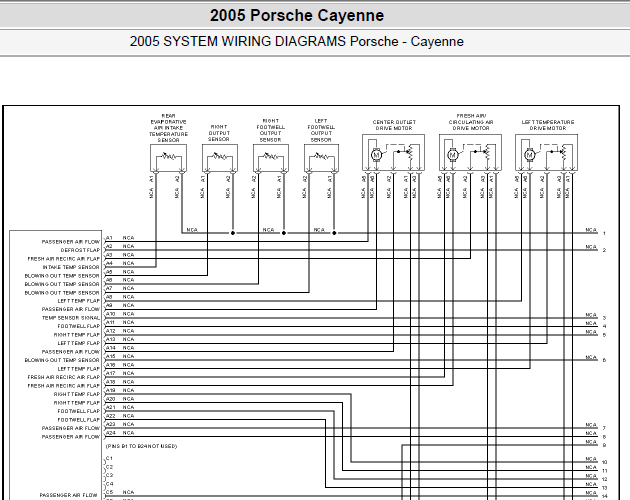The height and width of the screenshot is (500, 630).
Task: Click connector pin label A2
Action: coord(109,246)
